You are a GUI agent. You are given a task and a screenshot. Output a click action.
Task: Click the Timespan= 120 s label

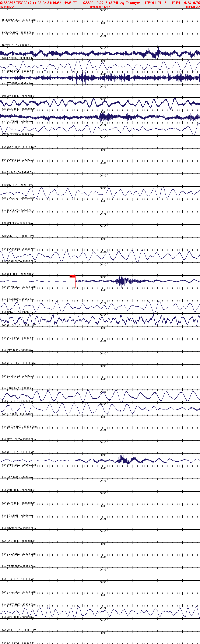point(100,7)
